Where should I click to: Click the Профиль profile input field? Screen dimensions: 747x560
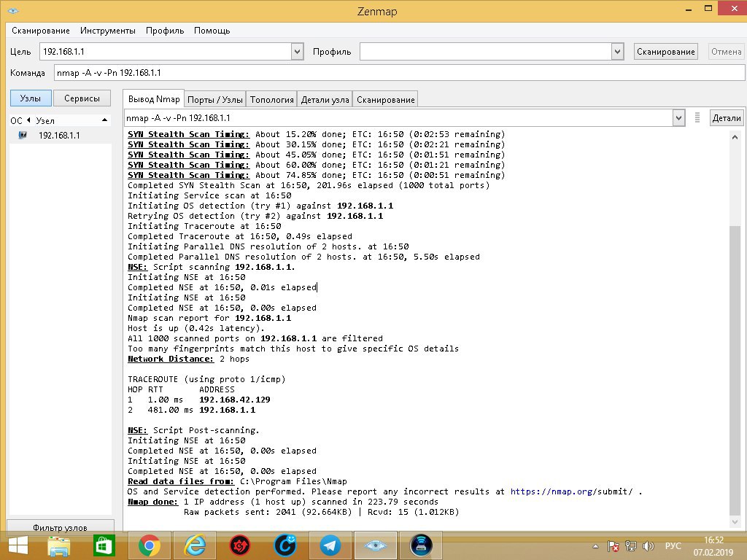pyautogui.click(x=485, y=52)
